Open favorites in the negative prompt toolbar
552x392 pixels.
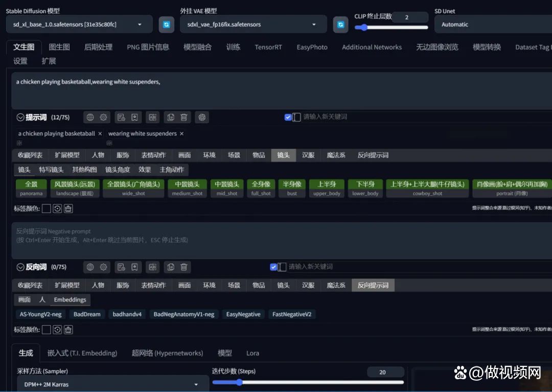point(134,267)
